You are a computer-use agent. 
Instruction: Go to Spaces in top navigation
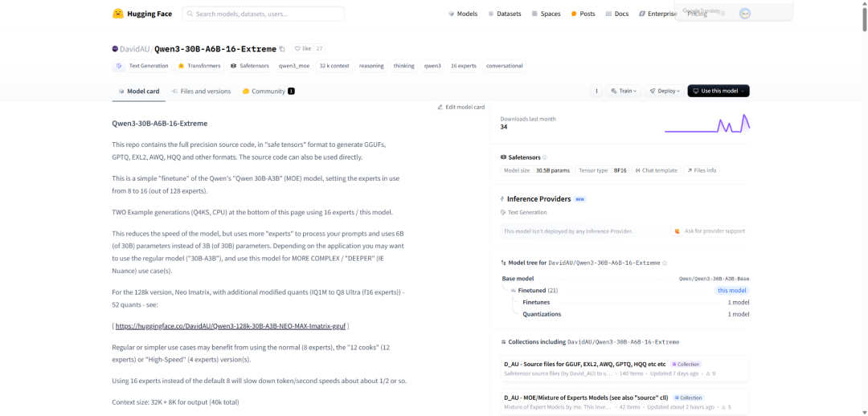[x=546, y=14]
